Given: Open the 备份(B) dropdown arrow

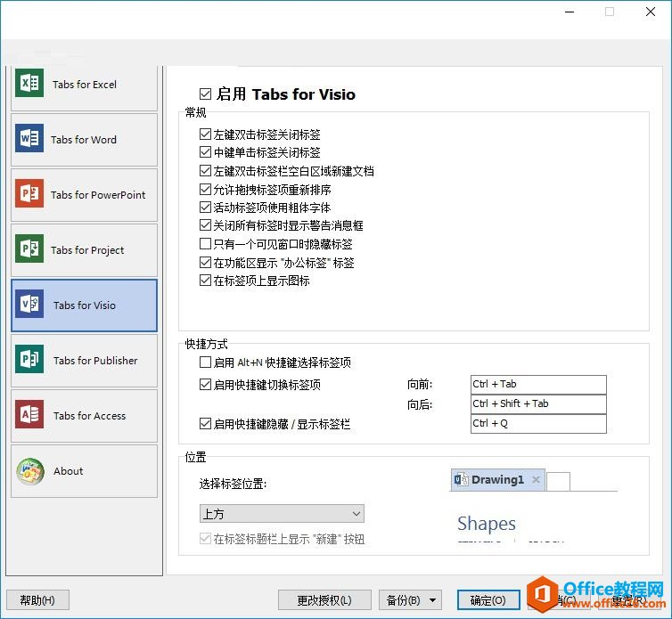Looking at the screenshot, I should (x=433, y=600).
